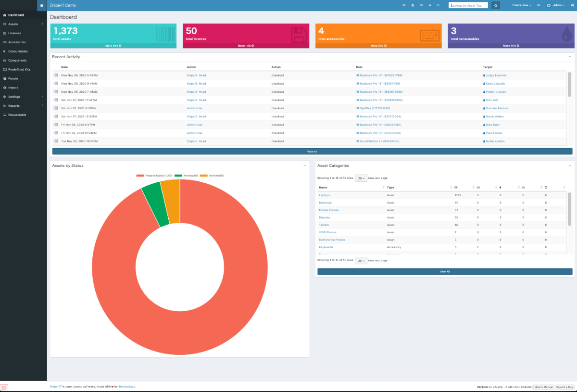Open Assets via the top-bar barcode icon
The width and height of the screenshot is (577, 392).
point(404,5)
